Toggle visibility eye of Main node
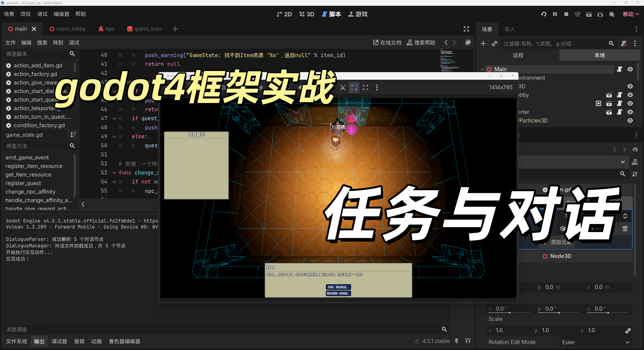 [630, 69]
